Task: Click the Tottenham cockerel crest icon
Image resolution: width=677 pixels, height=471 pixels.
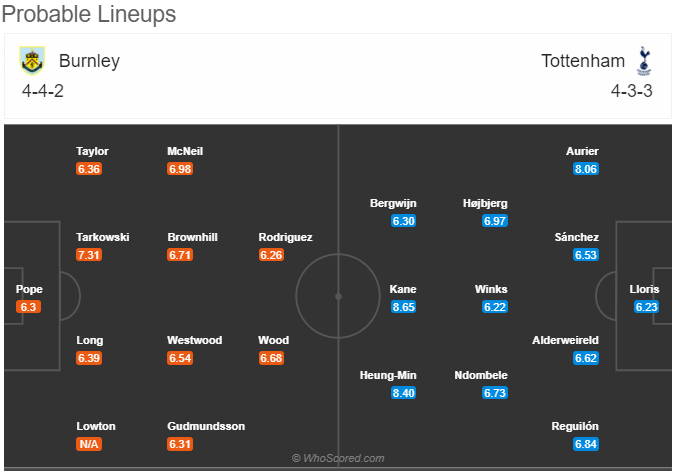Action: (644, 61)
